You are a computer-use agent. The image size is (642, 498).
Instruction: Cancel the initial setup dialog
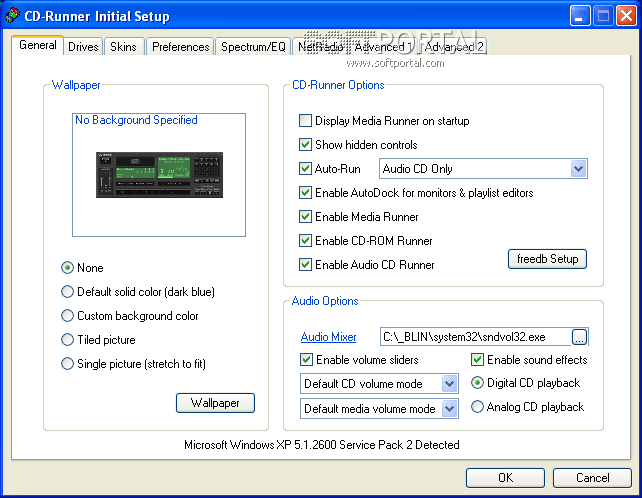pyautogui.click(x=592, y=478)
